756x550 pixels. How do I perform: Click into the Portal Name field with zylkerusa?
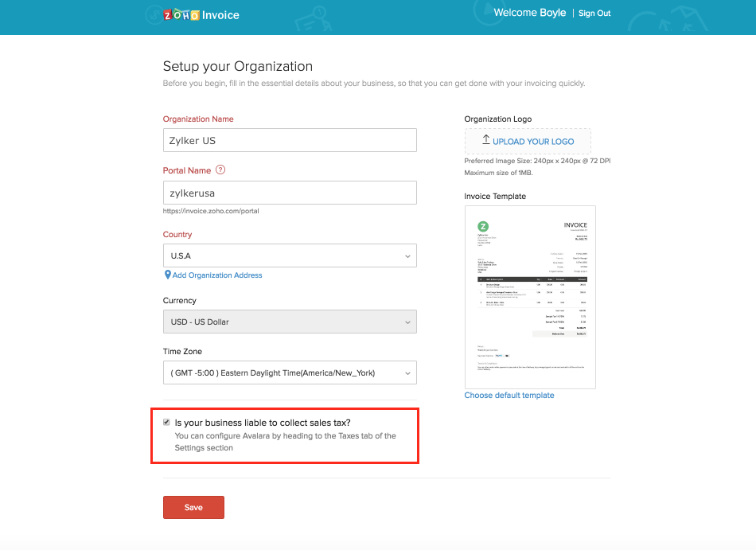tap(290, 193)
